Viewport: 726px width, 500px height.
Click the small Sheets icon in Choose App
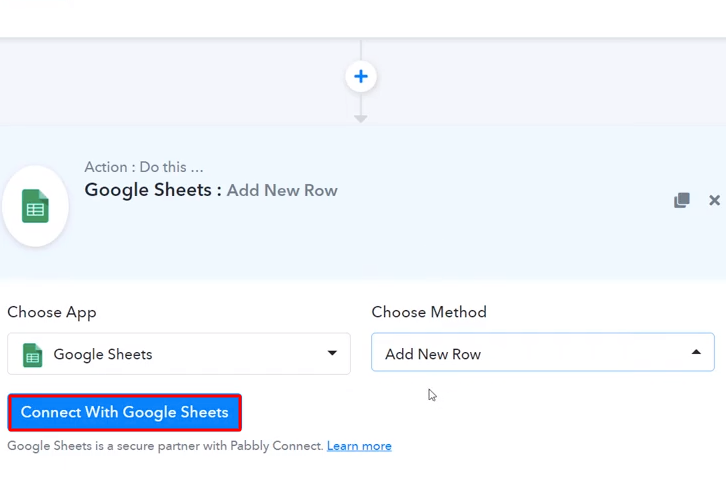[x=32, y=355]
